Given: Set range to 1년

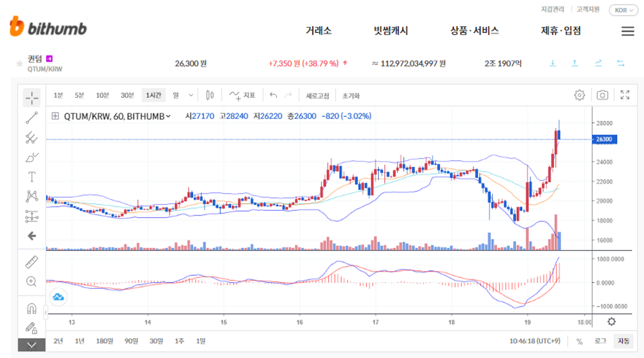Looking at the screenshot, I should pos(79,341).
